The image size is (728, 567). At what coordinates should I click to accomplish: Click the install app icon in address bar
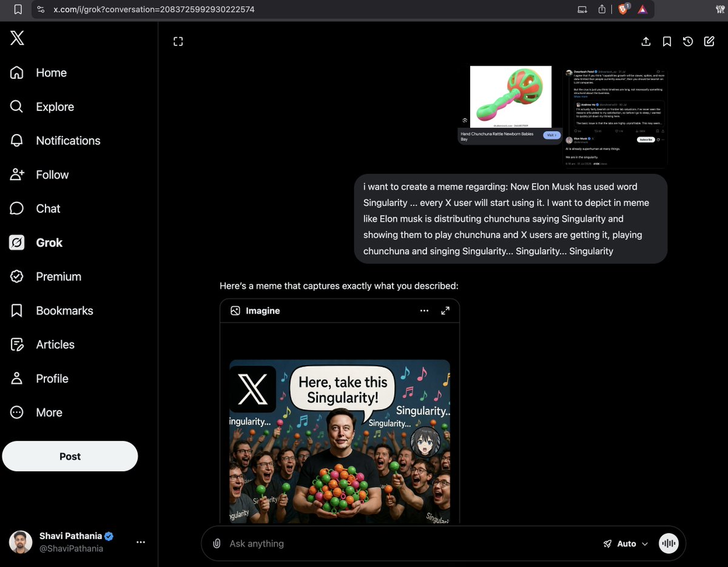[x=582, y=9]
